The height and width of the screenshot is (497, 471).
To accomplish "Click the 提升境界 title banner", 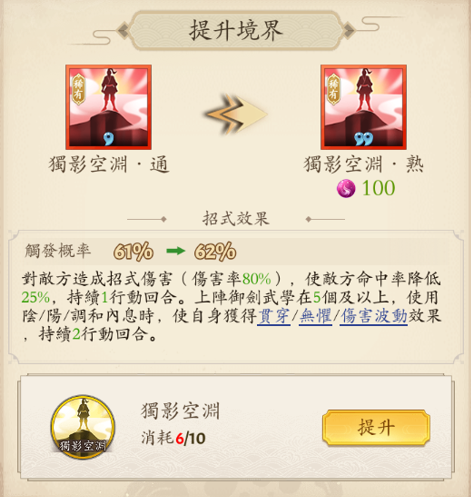I will pyautogui.click(x=236, y=30).
